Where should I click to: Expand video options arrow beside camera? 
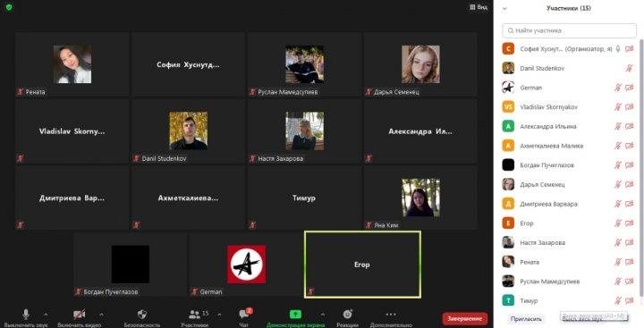101,315
